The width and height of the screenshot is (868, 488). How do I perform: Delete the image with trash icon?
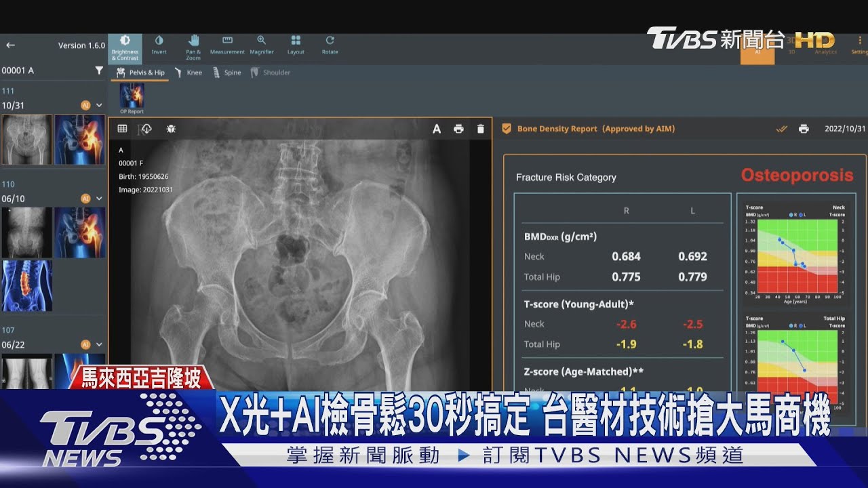coord(481,129)
